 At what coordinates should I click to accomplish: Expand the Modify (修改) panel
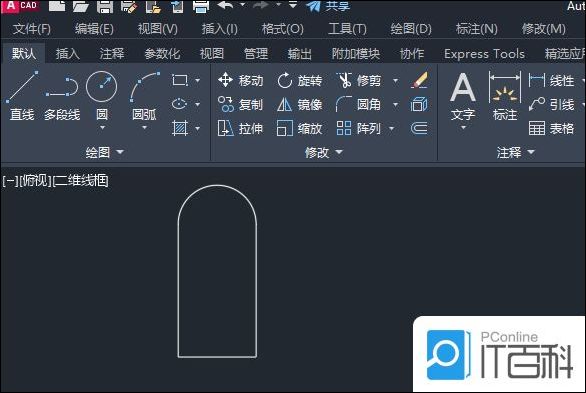click(x=323, y=152)
